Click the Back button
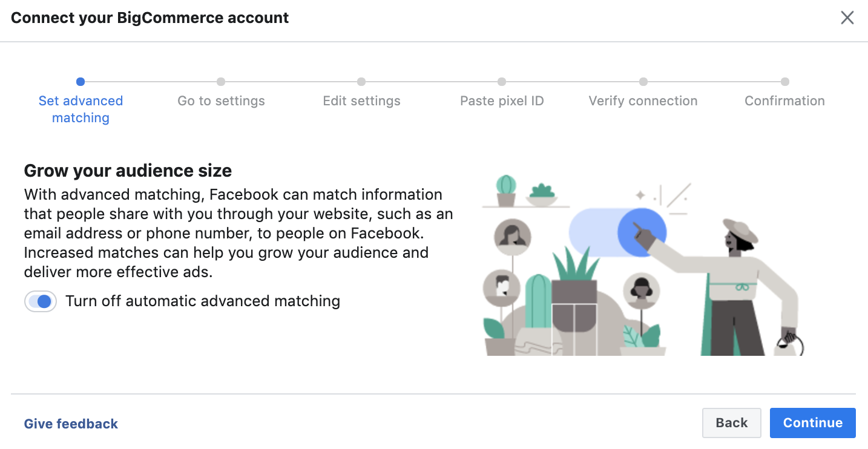868x449 pixels. point(731,423)
